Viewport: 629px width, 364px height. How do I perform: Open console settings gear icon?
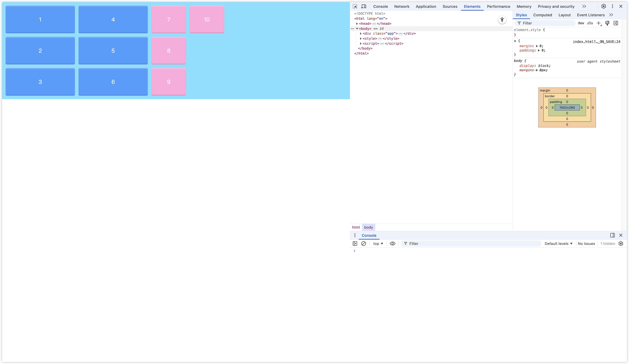pyautogui.click(x=621, y=244)
